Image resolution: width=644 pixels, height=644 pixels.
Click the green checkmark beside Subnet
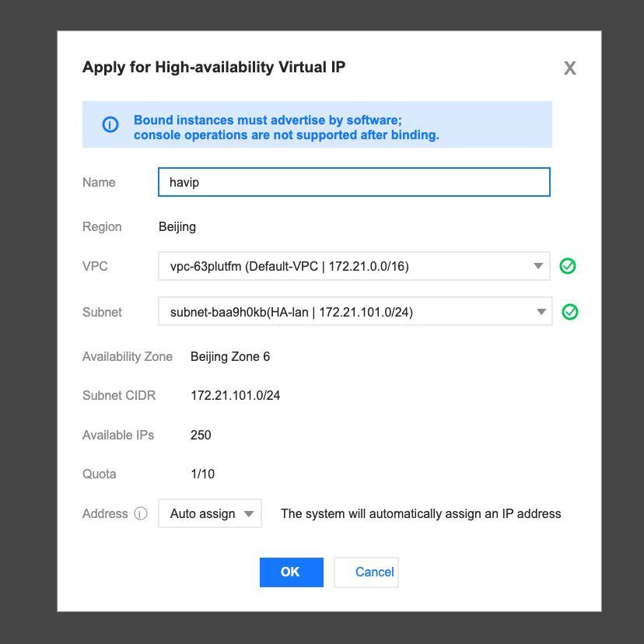569,312
